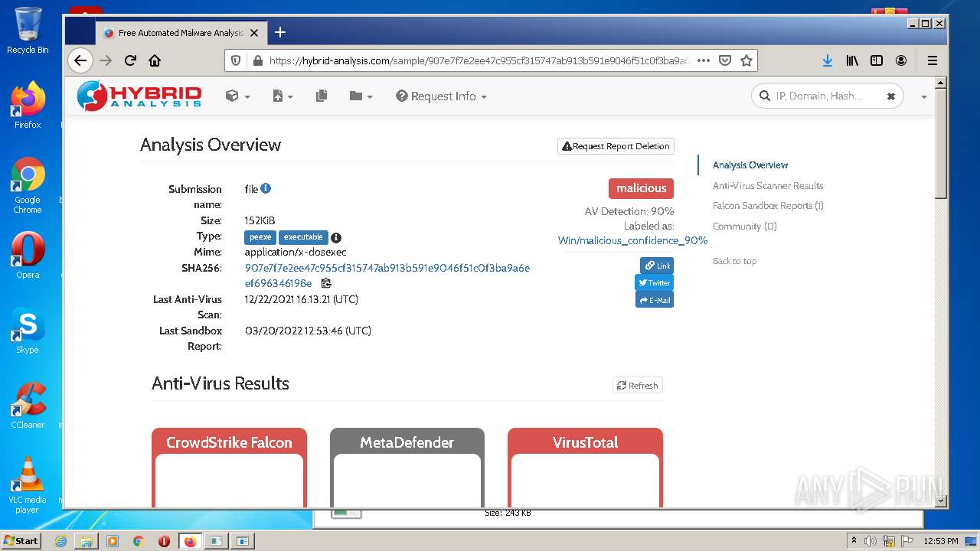
Task: Open the CrowdStrike Falcon result card
Action: pos(229,467)
